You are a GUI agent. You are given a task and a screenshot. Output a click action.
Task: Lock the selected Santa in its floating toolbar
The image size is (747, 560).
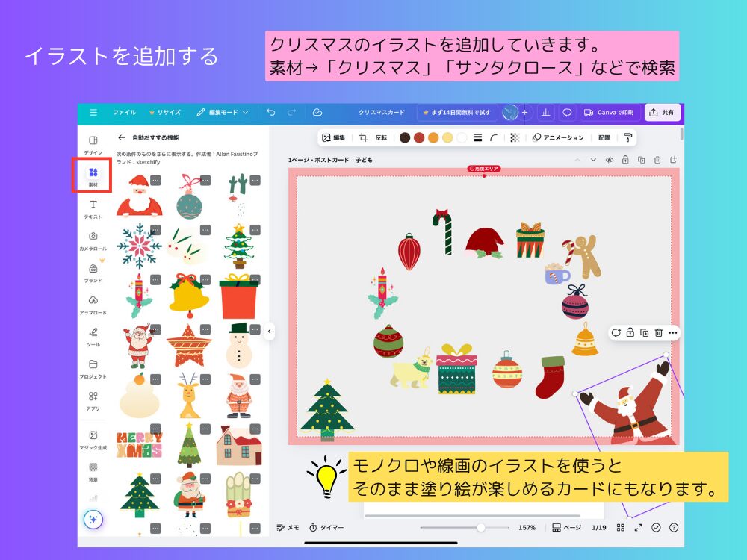coord(630,332)
